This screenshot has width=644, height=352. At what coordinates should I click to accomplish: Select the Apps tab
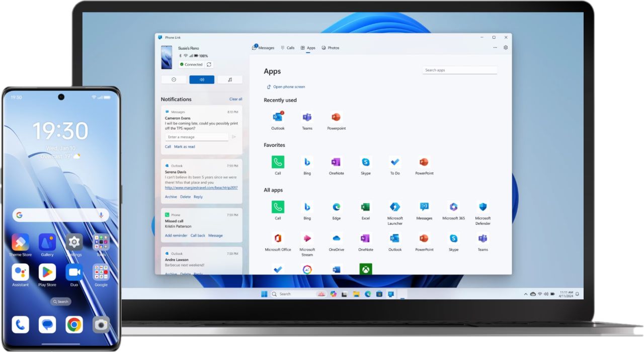click(308, 48)
